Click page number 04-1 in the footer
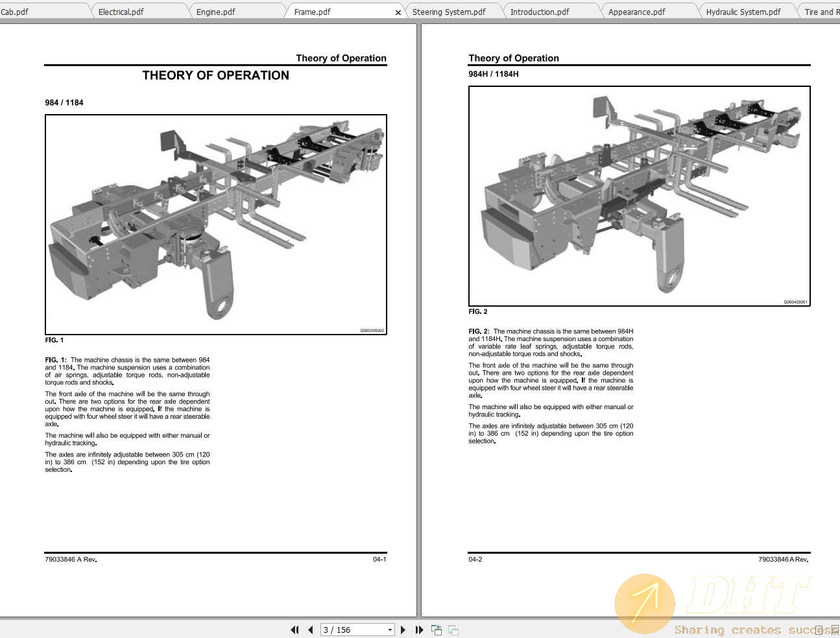The image size is (840, 638). pyautogui.click(x=379, y=559)
